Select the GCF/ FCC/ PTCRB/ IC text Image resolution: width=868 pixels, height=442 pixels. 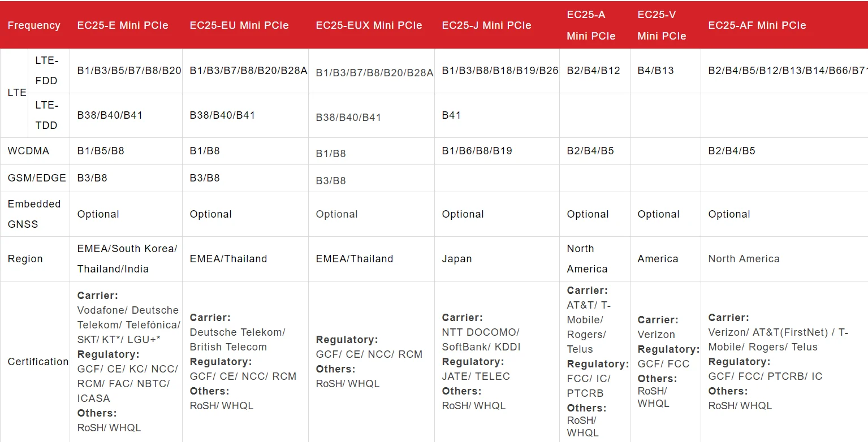[x=766, y=376]
